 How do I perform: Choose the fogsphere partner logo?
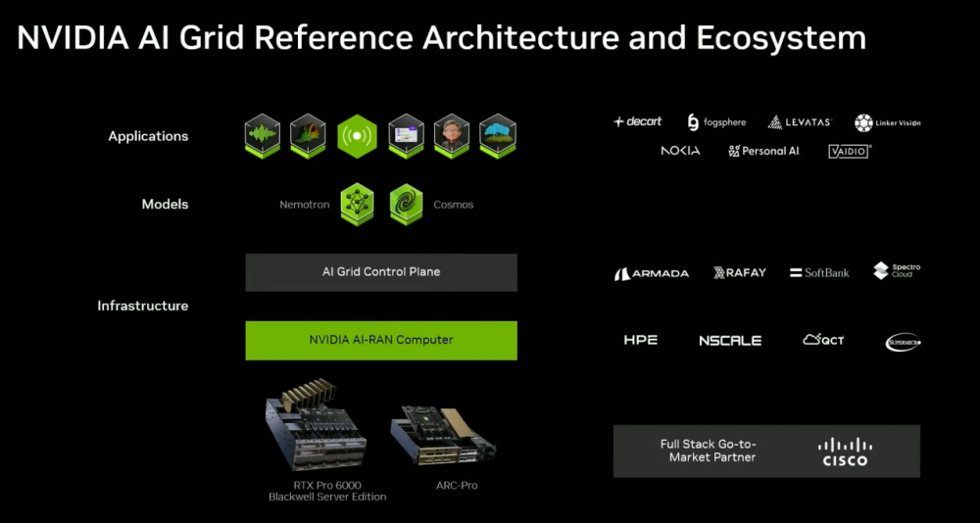[x=716, y=122]
